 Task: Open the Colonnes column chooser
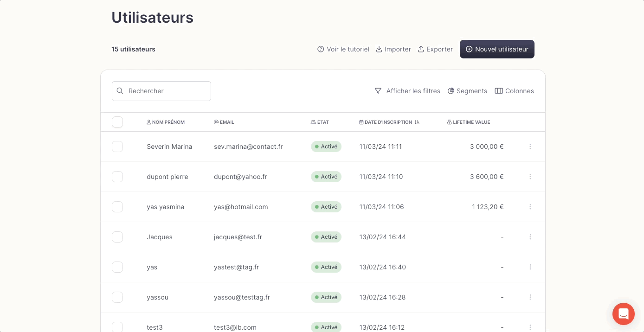tap(515, 91)
